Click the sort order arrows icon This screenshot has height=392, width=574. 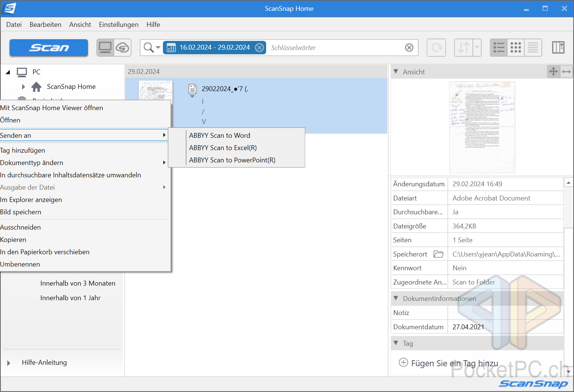(x=463, y=48)
